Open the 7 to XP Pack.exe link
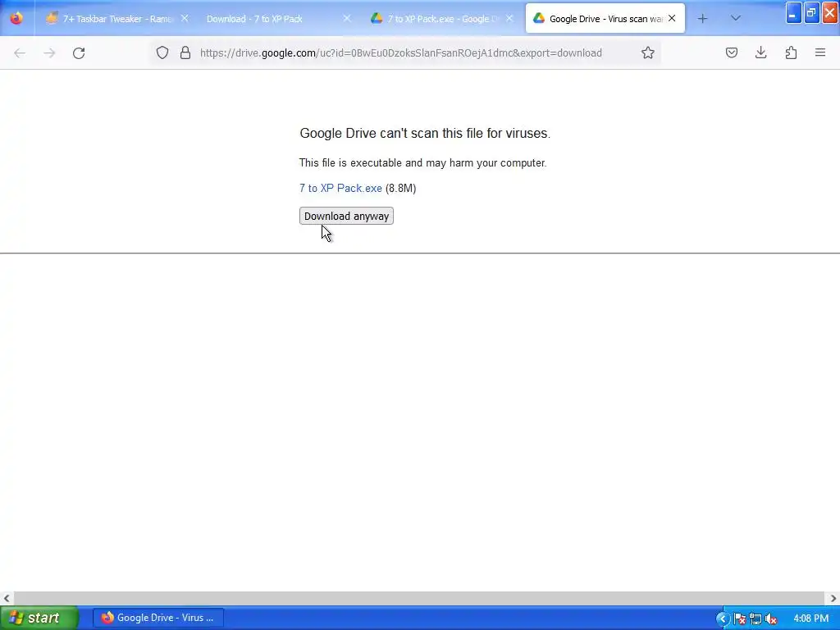This screenshot has width=840, height=630. [x=340, y=188]
